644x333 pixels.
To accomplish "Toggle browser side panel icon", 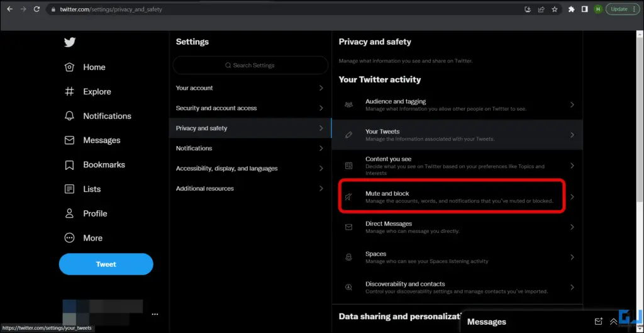I will (584, 9).
